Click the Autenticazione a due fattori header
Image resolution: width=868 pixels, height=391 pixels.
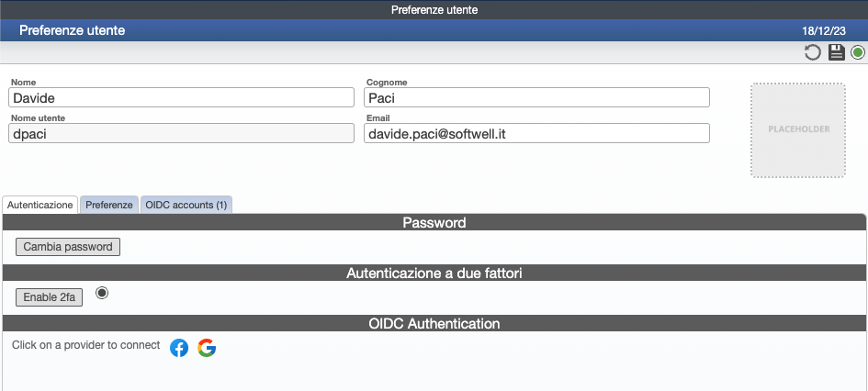434,273
